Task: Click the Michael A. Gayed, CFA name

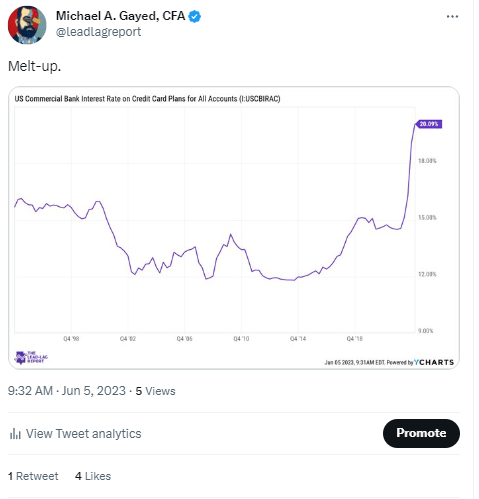Action: (120, 16)
